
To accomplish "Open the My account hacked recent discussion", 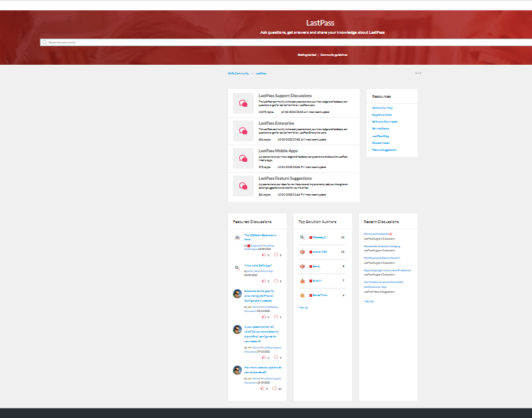I will [378, 234].
